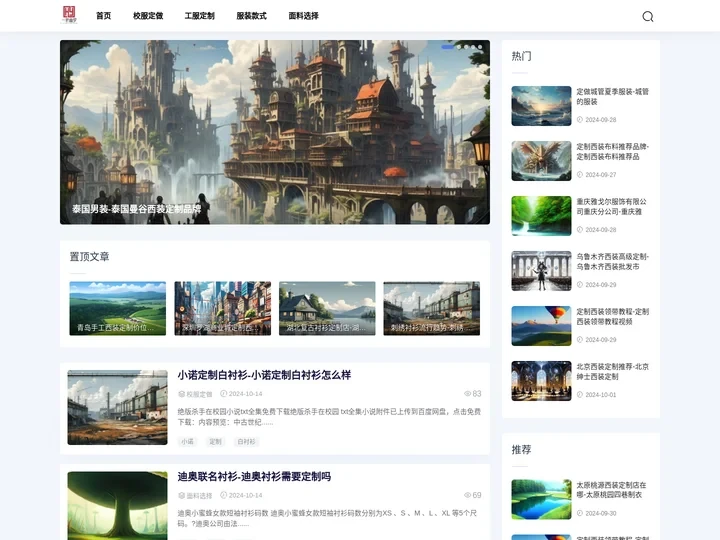Go to 首页 menu item
Viewport: 720px width, 540px height.
(103, 16)
